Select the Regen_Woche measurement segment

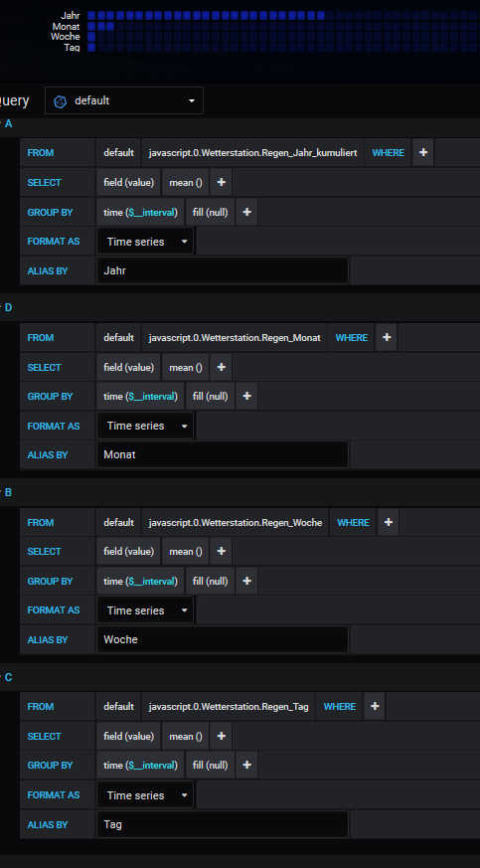point(235,523)
